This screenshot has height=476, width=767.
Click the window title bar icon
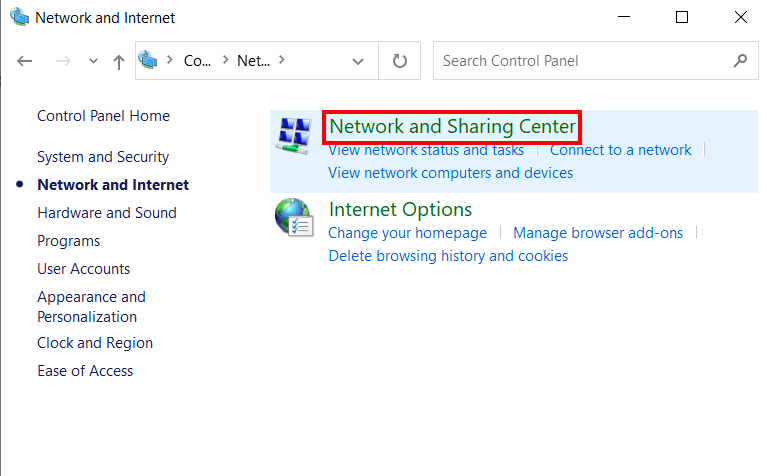(x=20, y=17)
